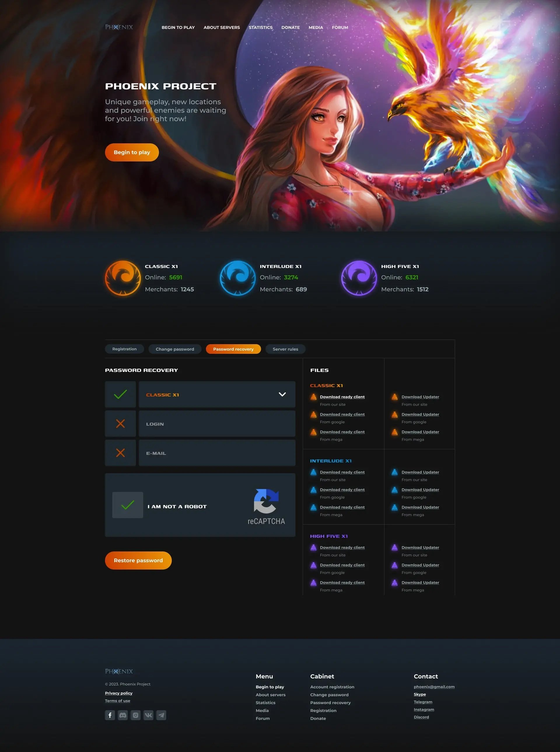
Task: Select the Registration tab
Action: coord(124,349)
